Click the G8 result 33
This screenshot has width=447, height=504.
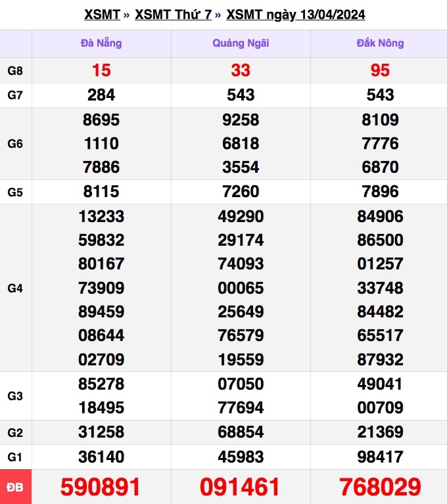(x=241, y=70)
